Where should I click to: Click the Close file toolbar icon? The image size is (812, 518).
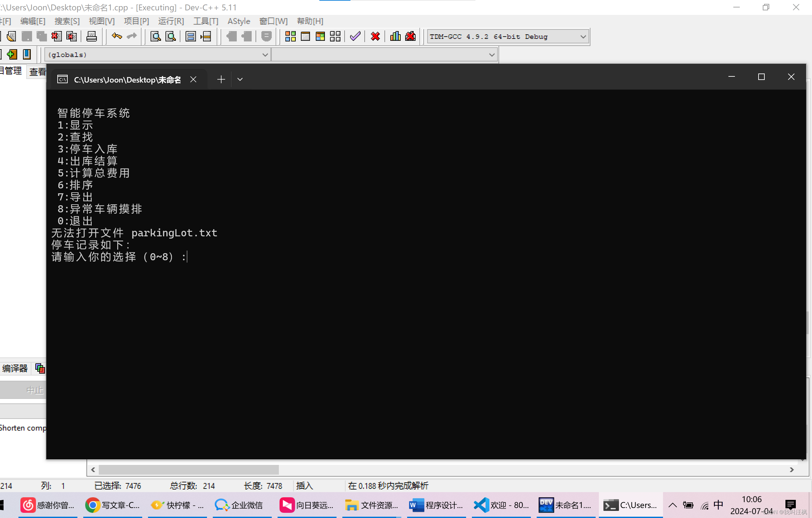point(56,36)
